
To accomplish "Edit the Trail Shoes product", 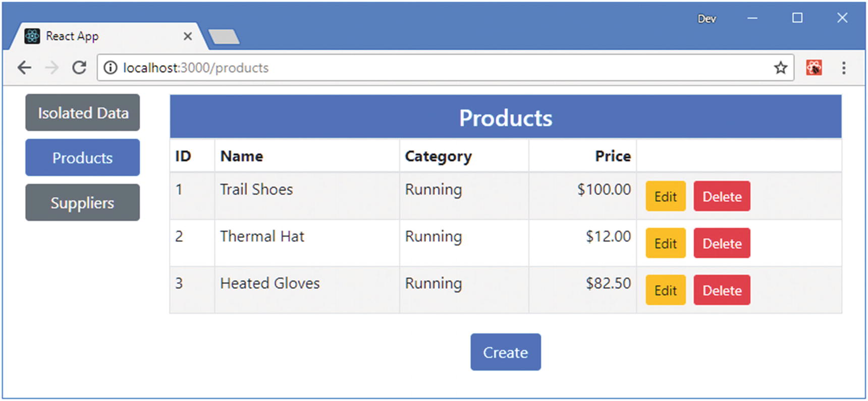I will point(665,196).
